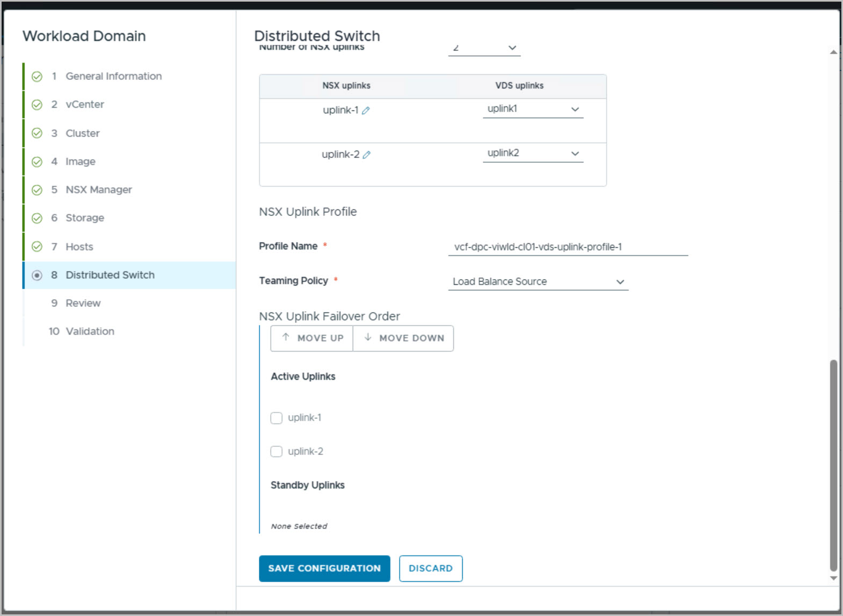Image resolution: width=843 pixels, height=616 pixels.
Task: Click the Discard button
Action: 431,568
